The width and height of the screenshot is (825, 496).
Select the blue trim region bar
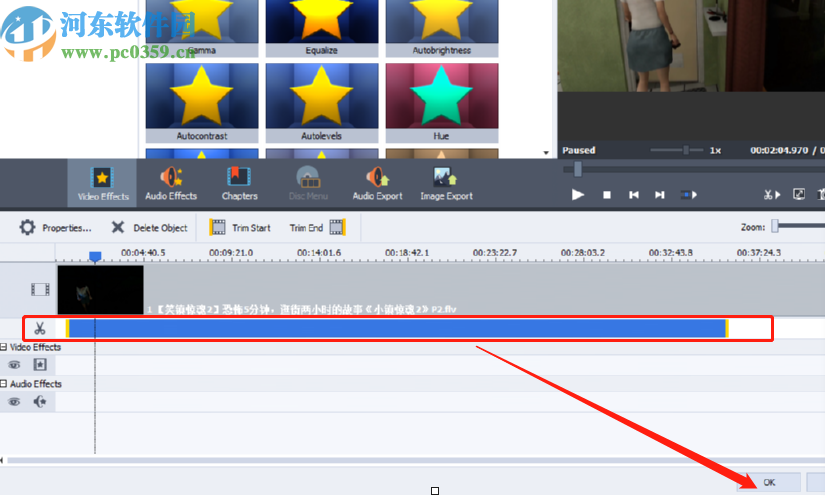pyautogui.click(x=397, y=328)
